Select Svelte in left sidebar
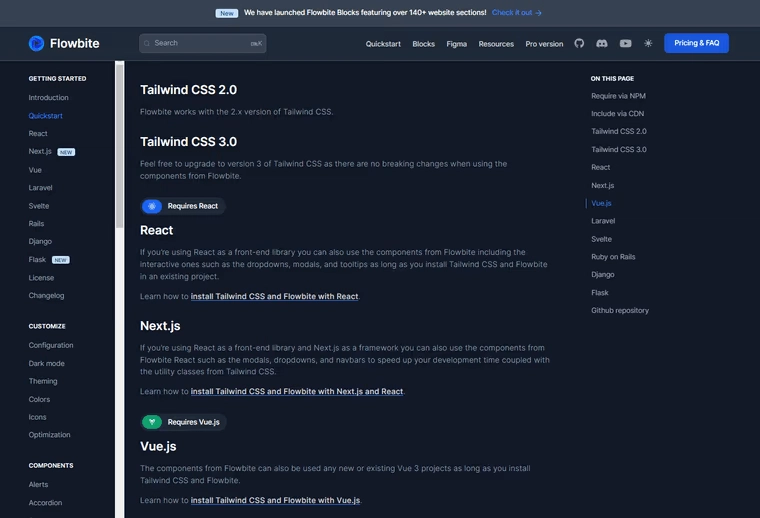760x518 pixels. [39, 206]
